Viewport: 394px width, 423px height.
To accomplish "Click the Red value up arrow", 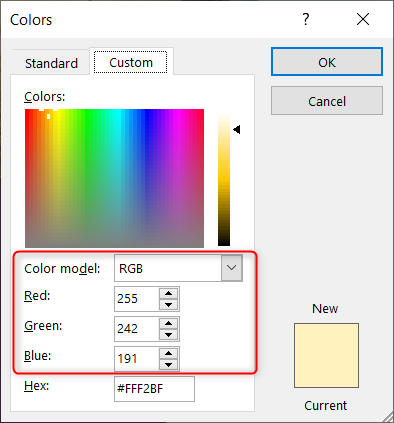I will 168,294.
